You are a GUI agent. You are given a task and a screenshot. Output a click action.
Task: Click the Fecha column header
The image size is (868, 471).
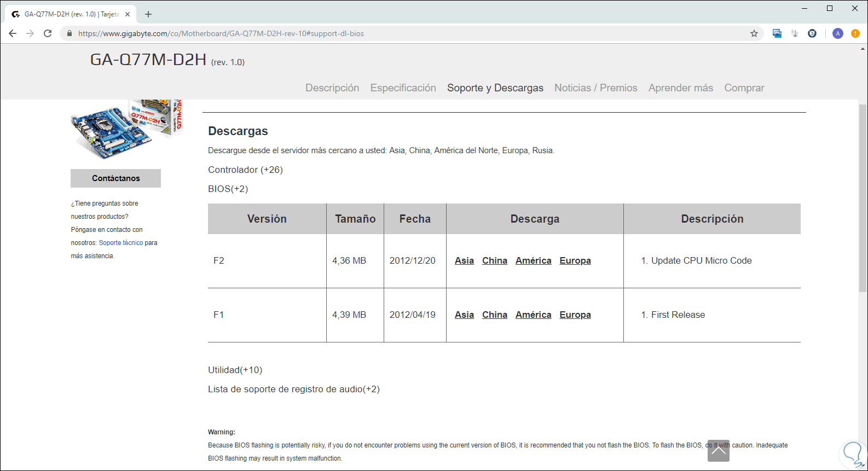click(x=415, y=219)
